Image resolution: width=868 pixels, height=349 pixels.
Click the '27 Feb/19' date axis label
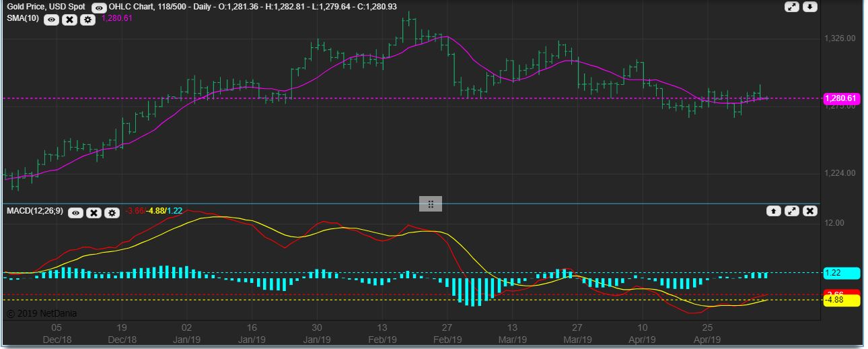[x=447, y=334]
